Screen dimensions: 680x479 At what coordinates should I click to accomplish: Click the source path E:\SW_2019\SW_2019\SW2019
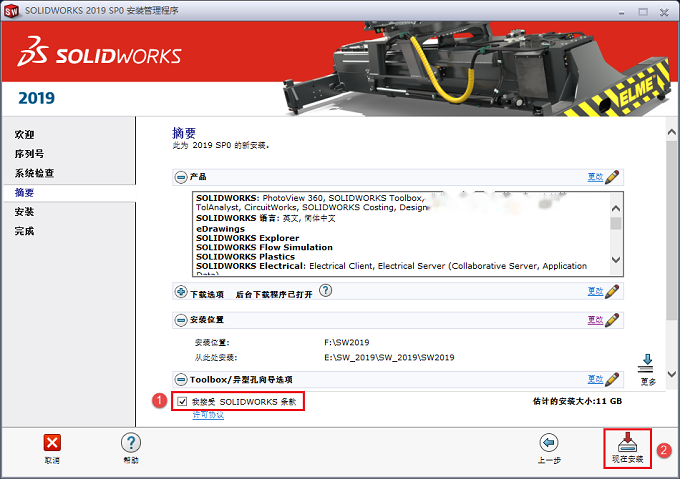pyautogui.click(x=389, y=358)
